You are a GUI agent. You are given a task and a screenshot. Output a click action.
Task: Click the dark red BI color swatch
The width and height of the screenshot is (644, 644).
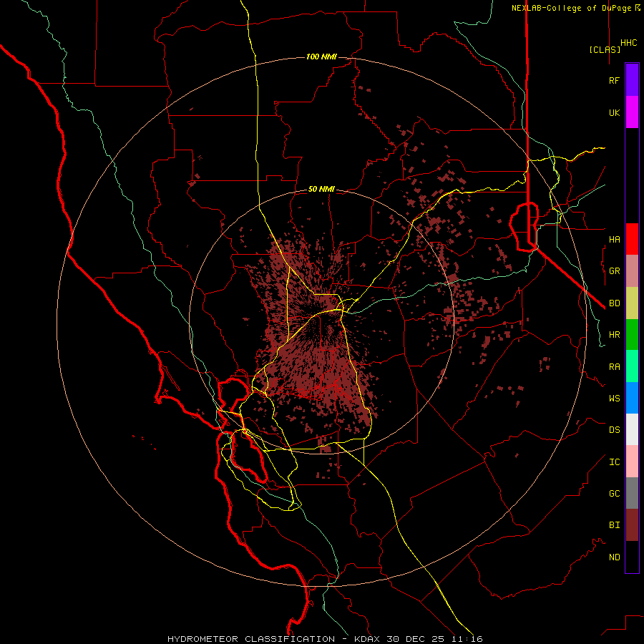(632, 525)
